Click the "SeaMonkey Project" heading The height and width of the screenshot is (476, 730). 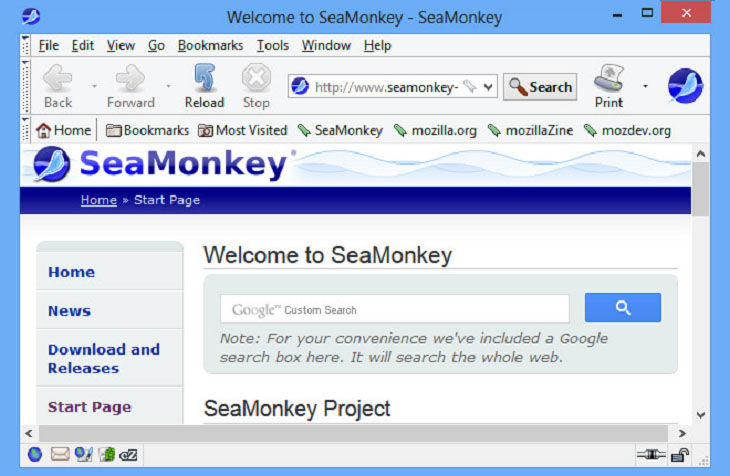click(x=297, y=408)
